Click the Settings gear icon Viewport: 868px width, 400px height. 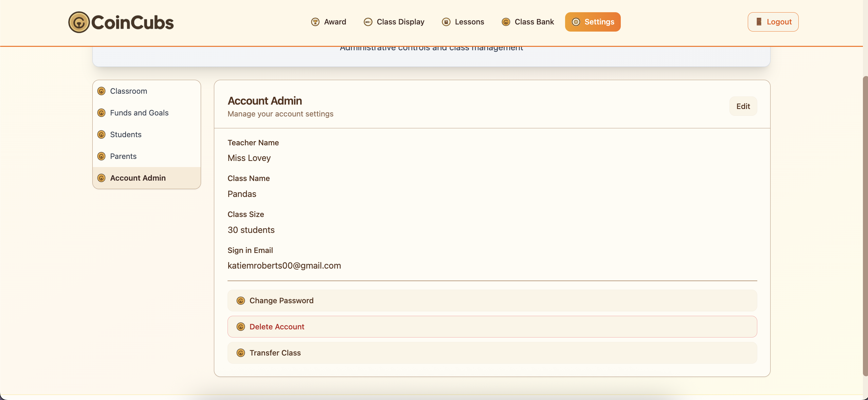tap(576, 22)
